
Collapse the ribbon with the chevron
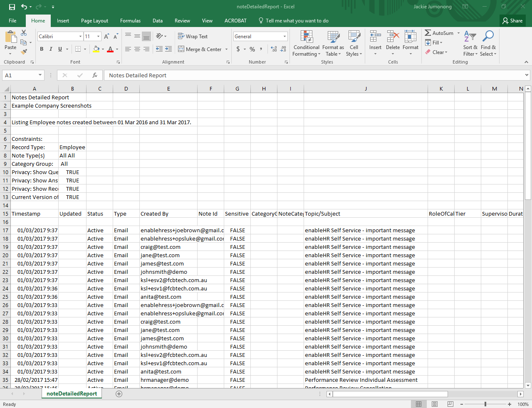click(526, 62)
